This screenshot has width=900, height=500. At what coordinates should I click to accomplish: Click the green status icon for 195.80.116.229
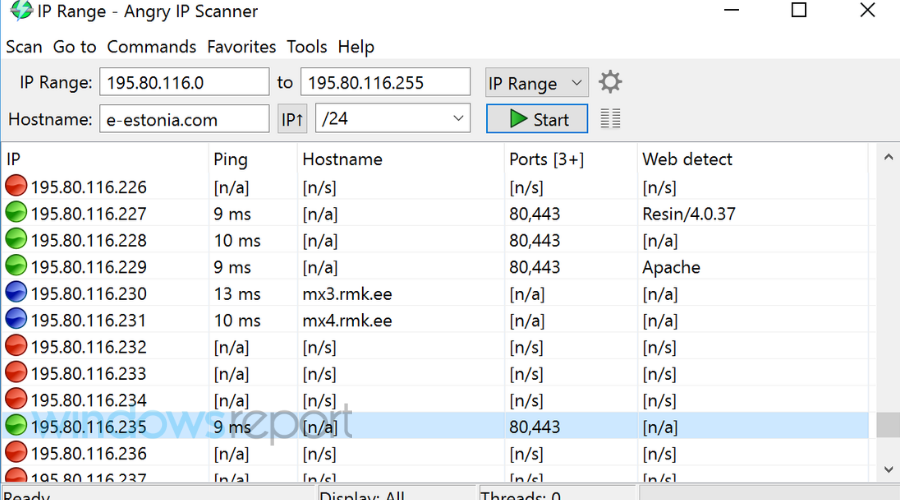pyautogui.click(x=16, y=267)
